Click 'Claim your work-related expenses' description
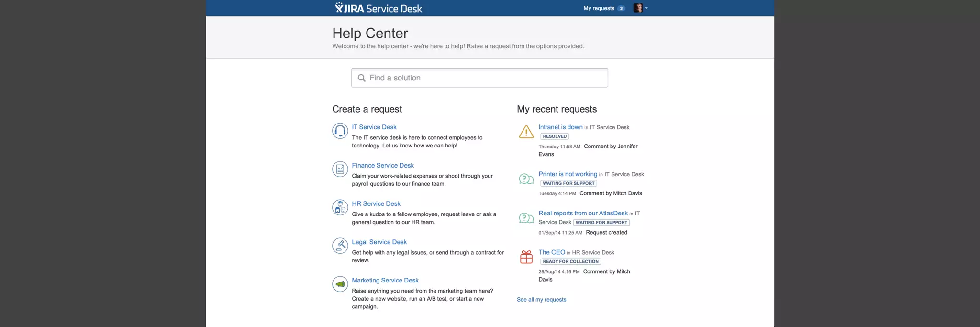The height and width of the screenshot is (327, 980). pyautogui.click(x=423, y=180)
